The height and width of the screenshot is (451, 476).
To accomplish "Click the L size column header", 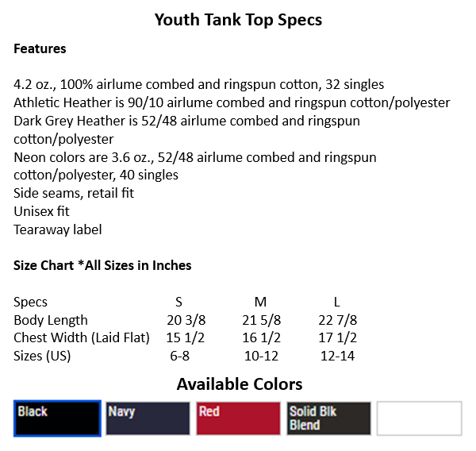I will pos(339,302).
